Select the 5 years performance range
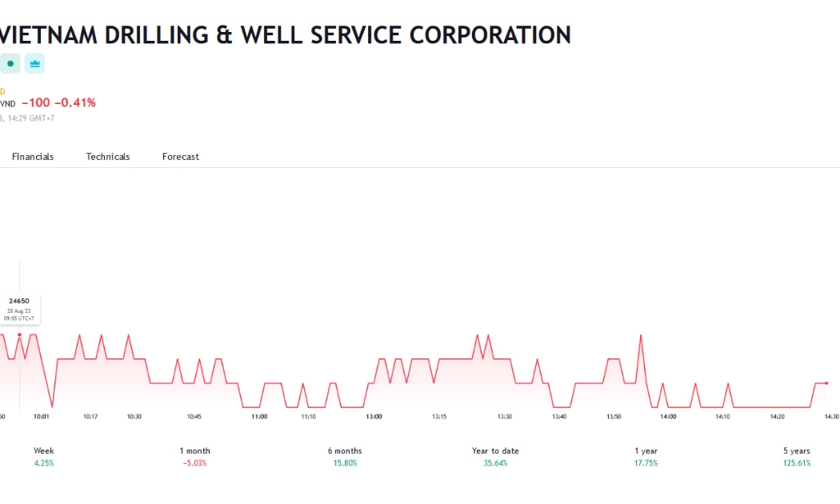Viewport: 840px width, 504px height. [x=797, y=457]
